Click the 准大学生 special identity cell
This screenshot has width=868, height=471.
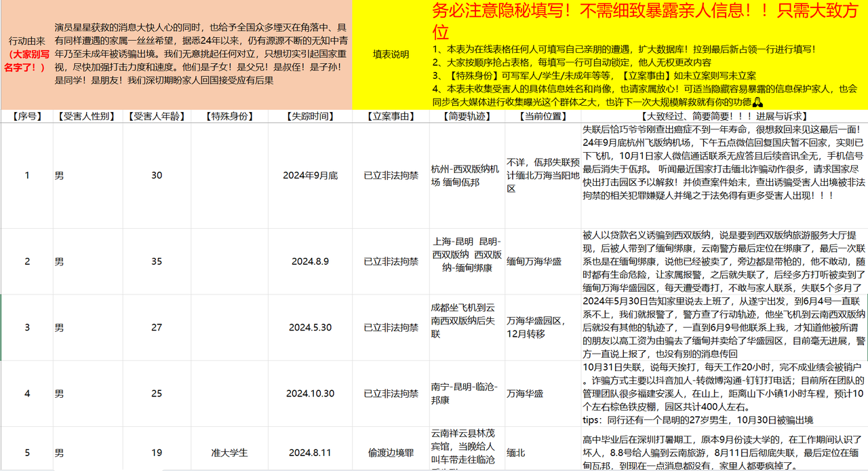(x=230, y=453)
